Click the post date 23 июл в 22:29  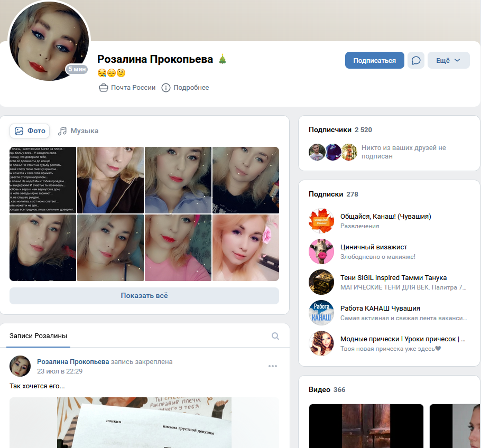[60, 371]
